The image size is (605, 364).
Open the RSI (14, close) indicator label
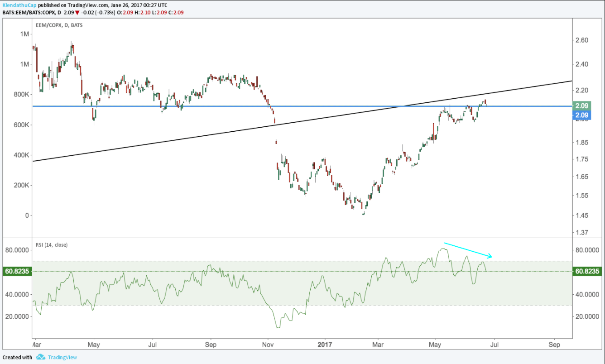tap(52, 244)
